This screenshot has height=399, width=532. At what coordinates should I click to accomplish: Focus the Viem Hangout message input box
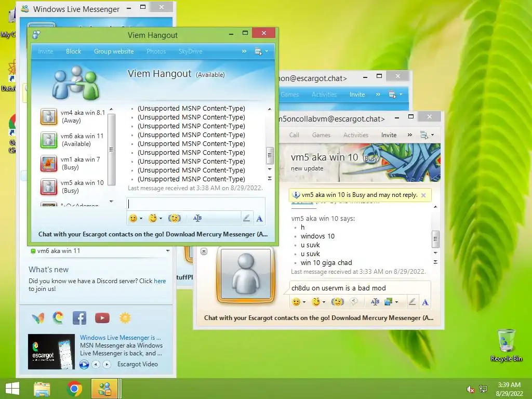(196, 204)
